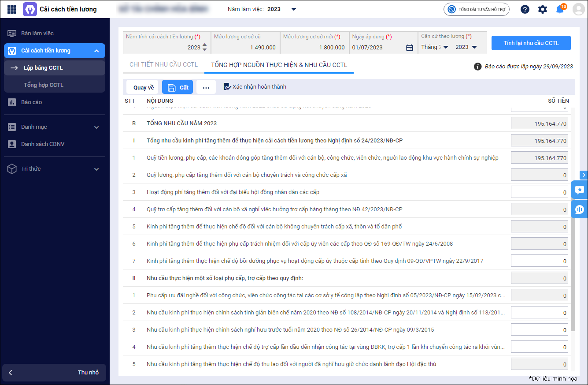Edit amount for Quy định 09-QĐ/VPTW row

tap(540, 261)
